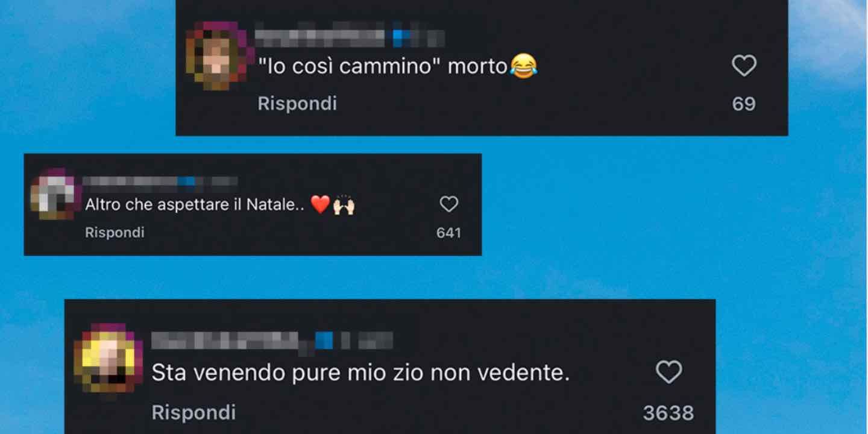Image resolution: width=868 pixels, height=434 pixels.
Task: Click the 641 likes count
Action: pyautogui.click(x=448, y=233)
